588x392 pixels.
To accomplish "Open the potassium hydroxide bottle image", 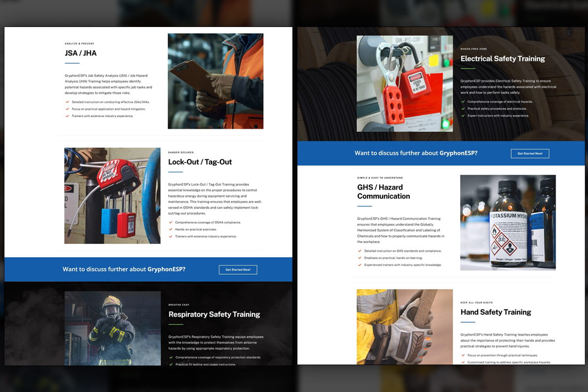I will pyautogui.click(x=508, y=222).
